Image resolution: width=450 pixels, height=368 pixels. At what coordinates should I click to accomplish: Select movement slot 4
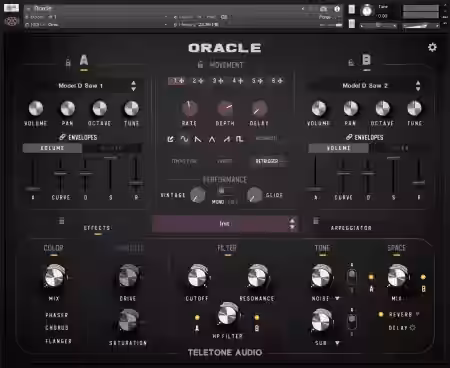pos(238,81)
